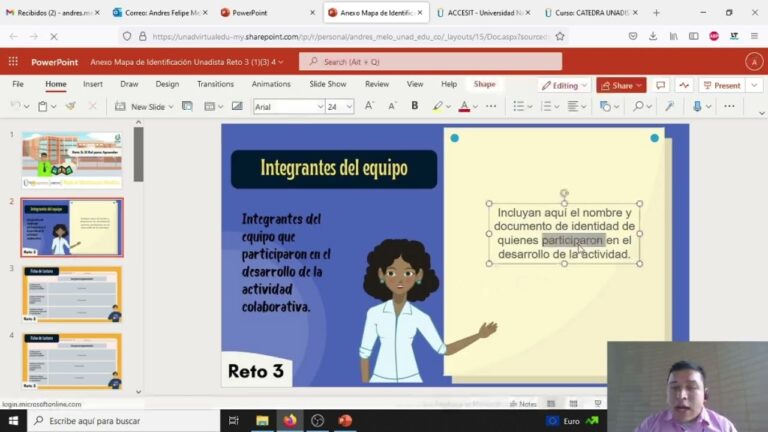Open the Slide Show tab
The image size is (768, 432).
coord(328,84)
